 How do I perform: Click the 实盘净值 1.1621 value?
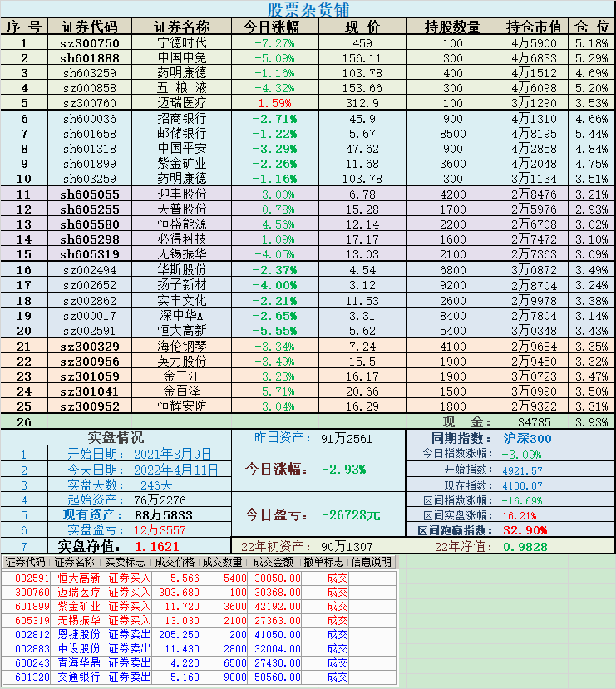coord(157,546)
